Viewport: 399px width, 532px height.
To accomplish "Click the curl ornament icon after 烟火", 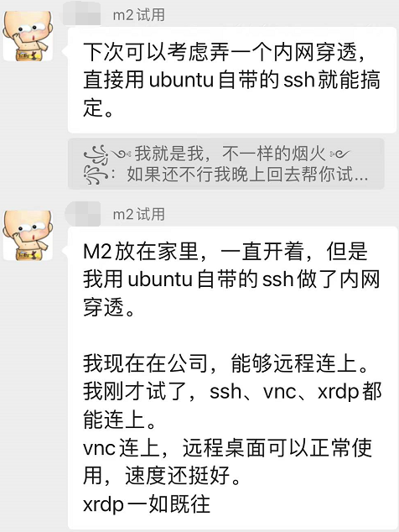I will 339,154.
